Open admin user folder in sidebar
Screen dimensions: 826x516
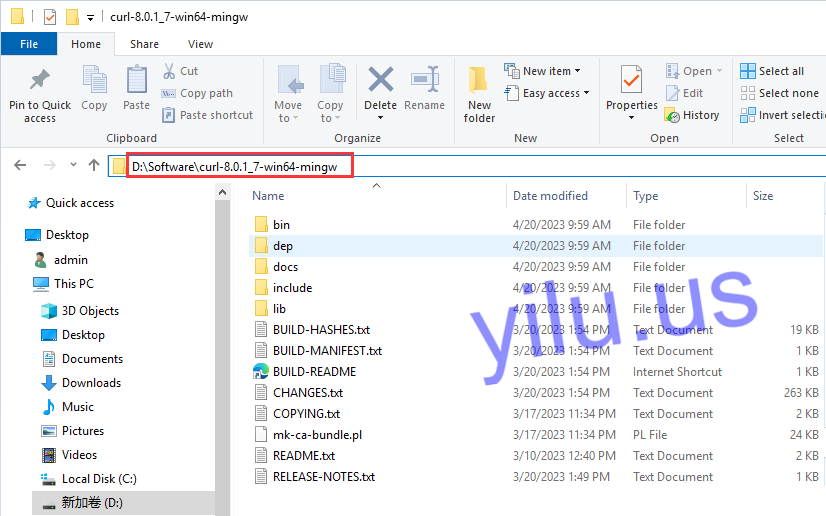pyautogui.click(x=61, y=260)
